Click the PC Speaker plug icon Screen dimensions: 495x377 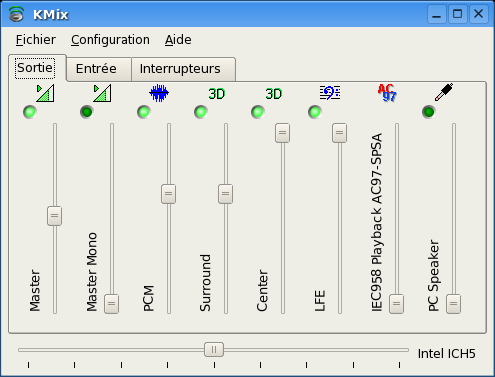(444, 92)
